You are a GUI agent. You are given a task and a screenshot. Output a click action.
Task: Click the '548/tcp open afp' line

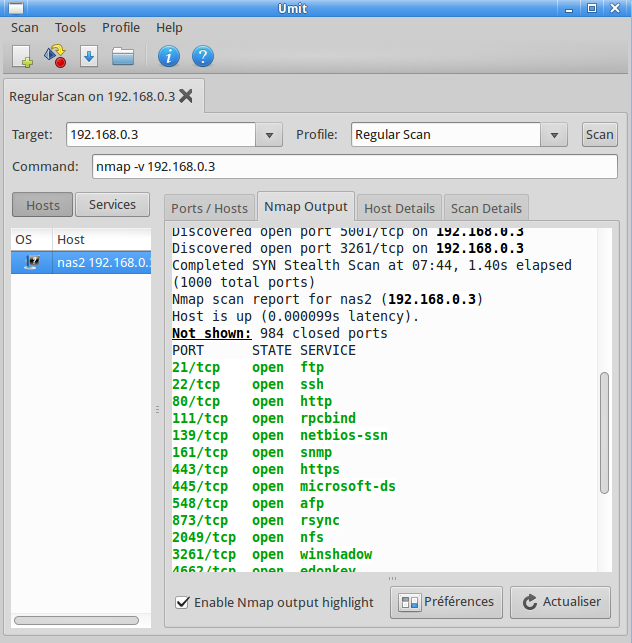[248, 504]
